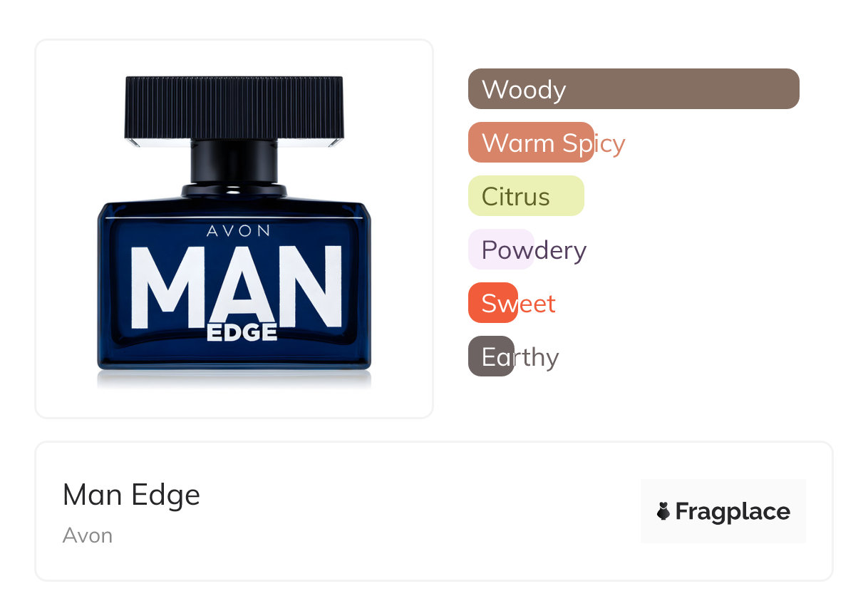This screenshot has width=868, height=616.
Task: Click the Powdery label text
Action: pyautogui.click(x=534, y=250)
